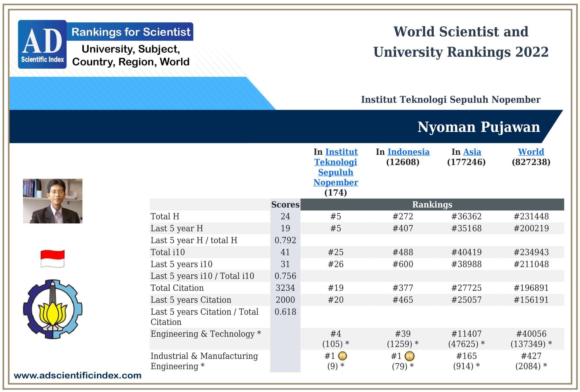This screenshot has height=392, width=580.
Task: Click world rank #156191
Action: [x=531, y=300]
